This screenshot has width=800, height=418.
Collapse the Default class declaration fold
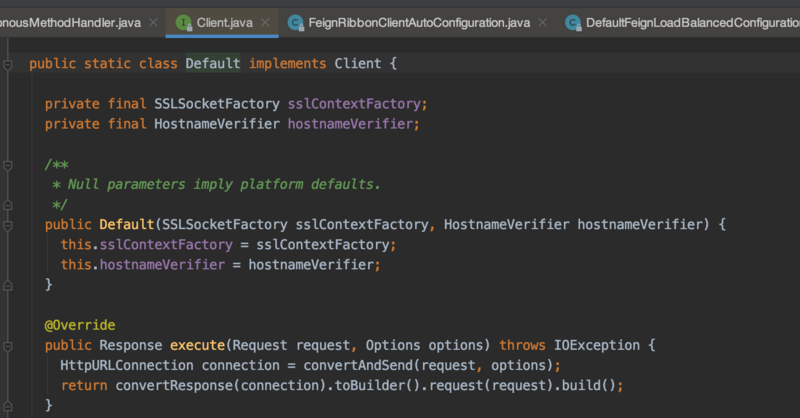tap(8, 63)
